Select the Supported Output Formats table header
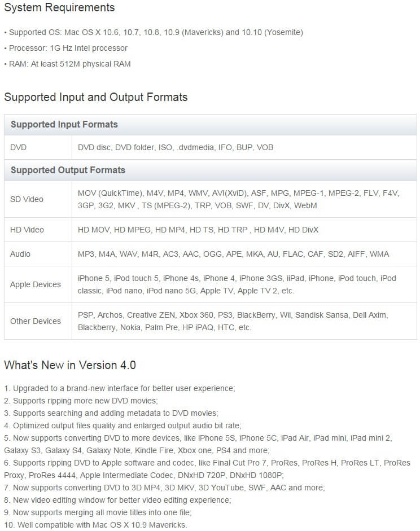420x531 pixels. pos(211,170)
